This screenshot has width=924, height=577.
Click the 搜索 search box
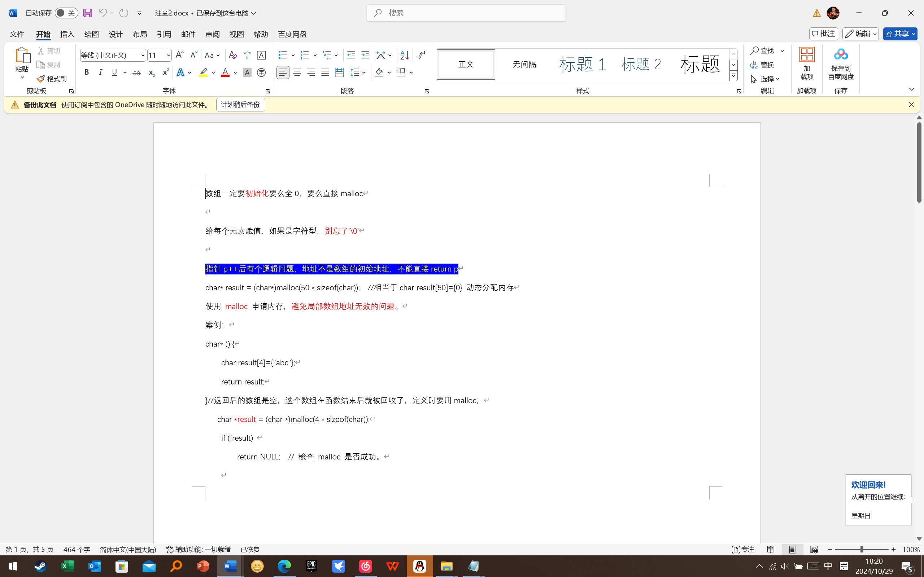[466, 13]
